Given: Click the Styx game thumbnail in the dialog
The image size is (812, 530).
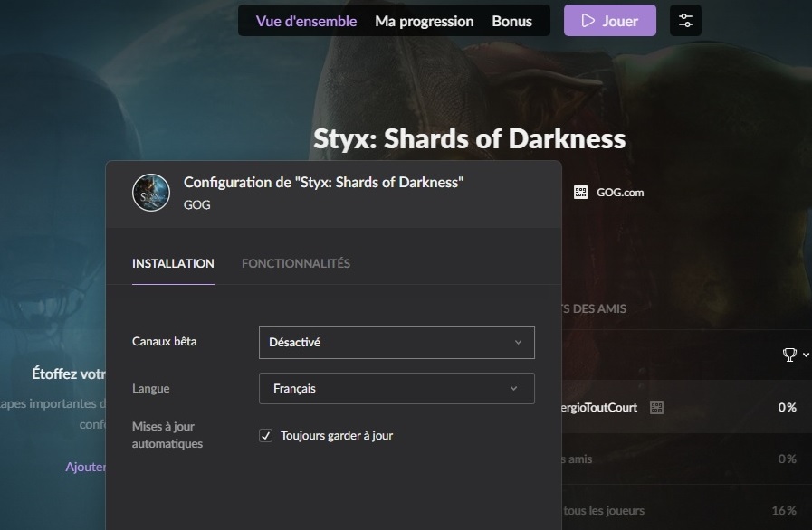Looking at the screenshot, I should coord(151,193).
